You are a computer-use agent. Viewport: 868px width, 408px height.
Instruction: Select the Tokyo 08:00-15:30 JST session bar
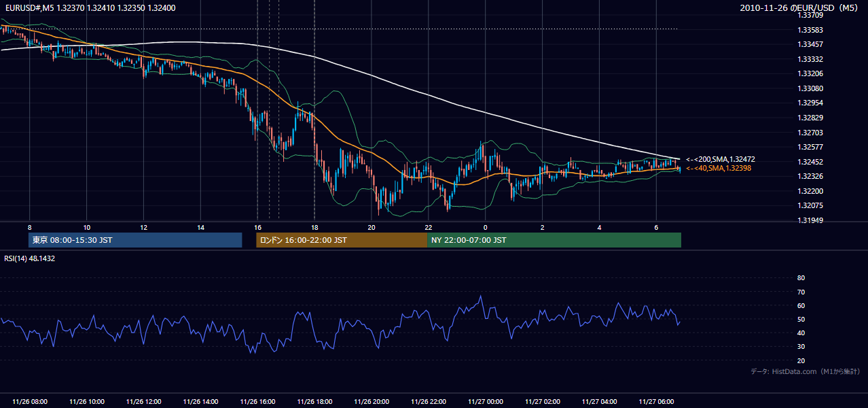coord(135,240)
